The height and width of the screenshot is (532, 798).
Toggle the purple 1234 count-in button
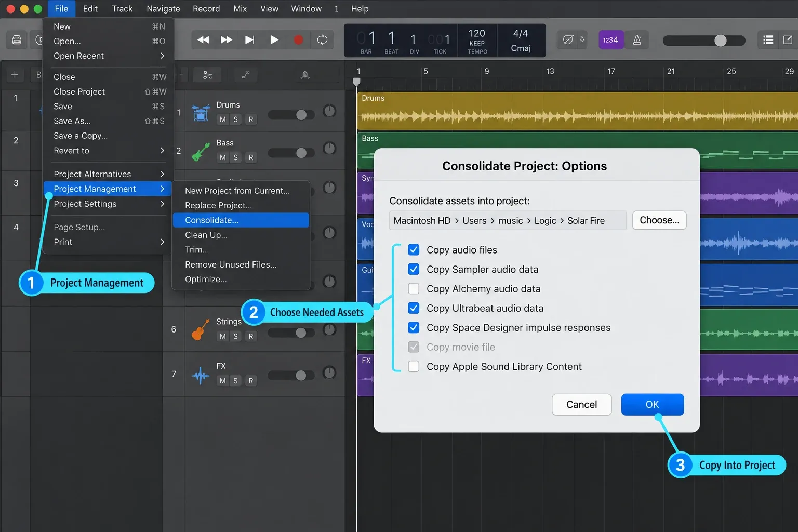(610, 40)
